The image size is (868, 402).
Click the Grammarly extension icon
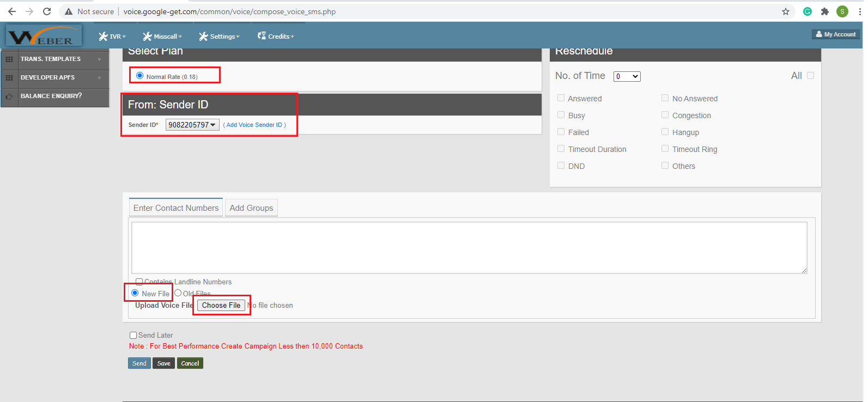tap(808, 11)
